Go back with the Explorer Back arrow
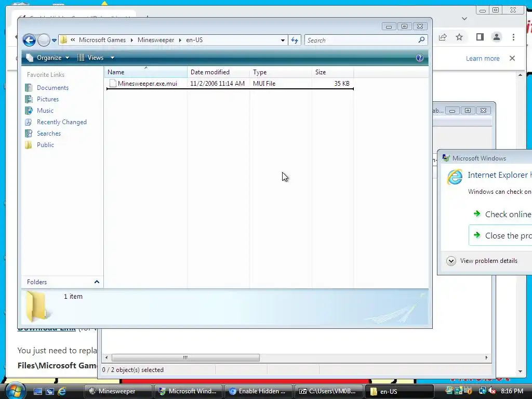This screenshot has width=532, height=399. 29,41
